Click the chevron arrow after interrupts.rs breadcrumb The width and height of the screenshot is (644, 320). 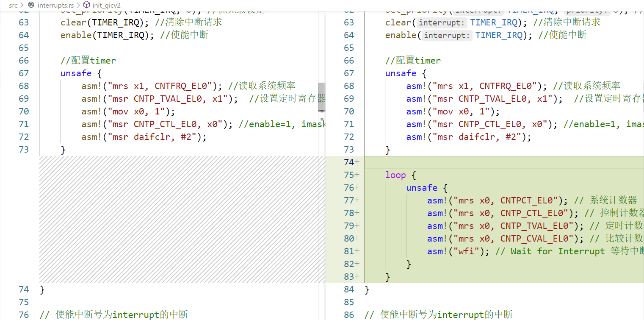77,5
